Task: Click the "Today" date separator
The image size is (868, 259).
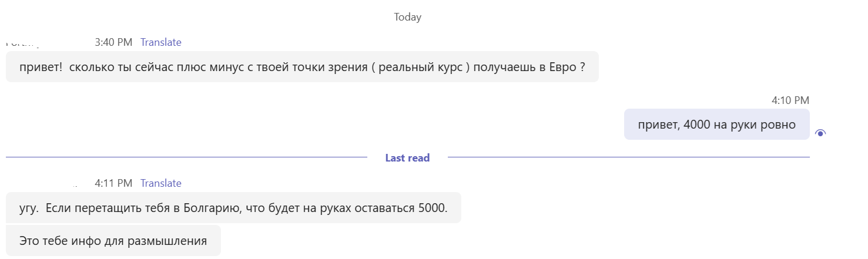Action: coord(407,17)
